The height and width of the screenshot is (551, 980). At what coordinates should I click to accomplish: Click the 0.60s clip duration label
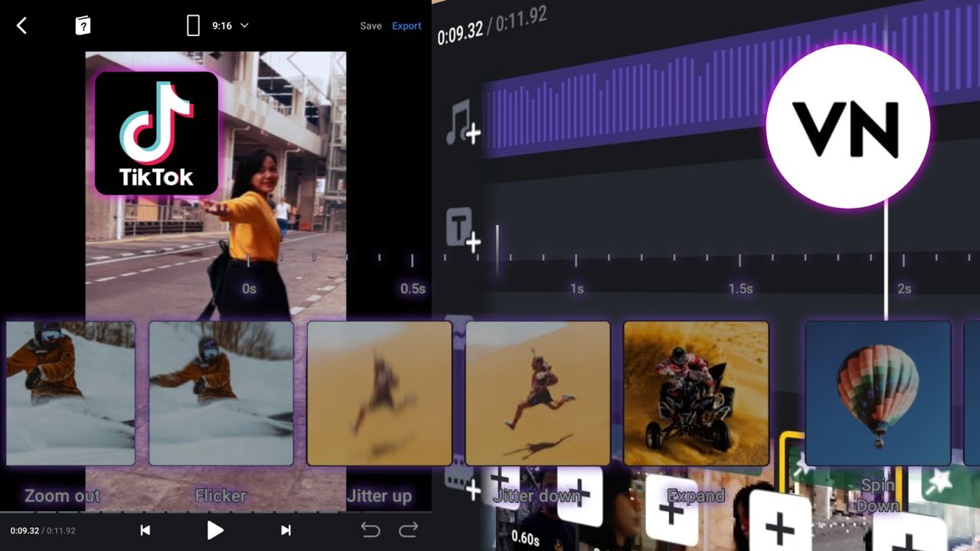click(x=525, y=538)
